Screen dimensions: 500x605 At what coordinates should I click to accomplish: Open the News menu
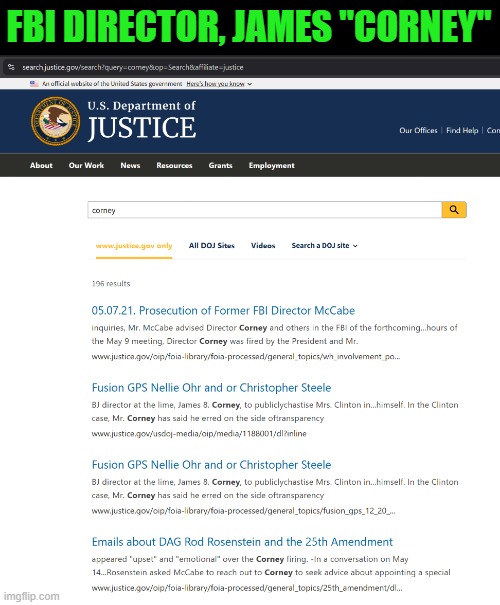[130, 165]
